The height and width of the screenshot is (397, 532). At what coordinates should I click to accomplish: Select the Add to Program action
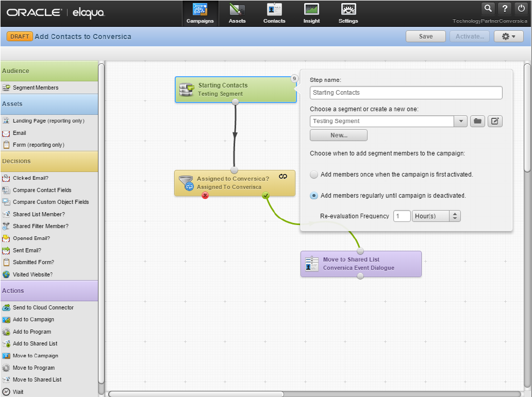pyautogui.click(x=49, y=332)
